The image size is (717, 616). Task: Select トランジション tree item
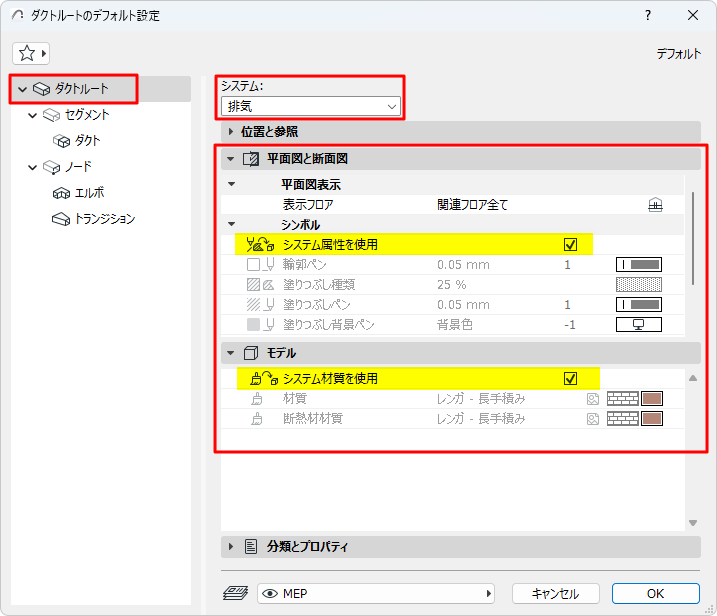105,219
